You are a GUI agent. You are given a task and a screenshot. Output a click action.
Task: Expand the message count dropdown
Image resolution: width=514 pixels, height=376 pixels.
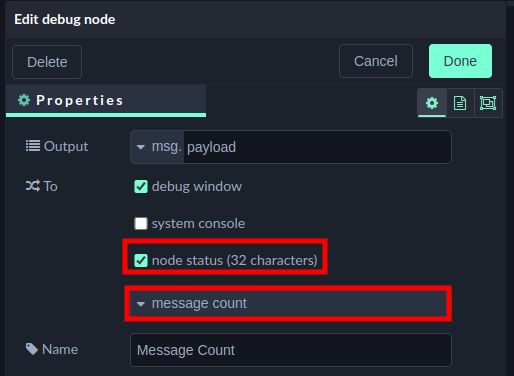pyautogui.click(x=288, y=303)
